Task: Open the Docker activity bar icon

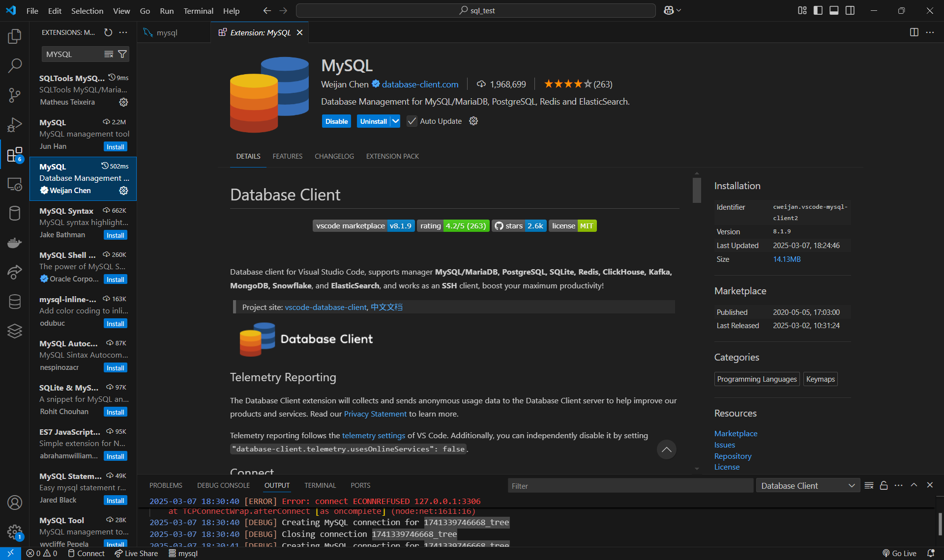Action: pos(15,243)
